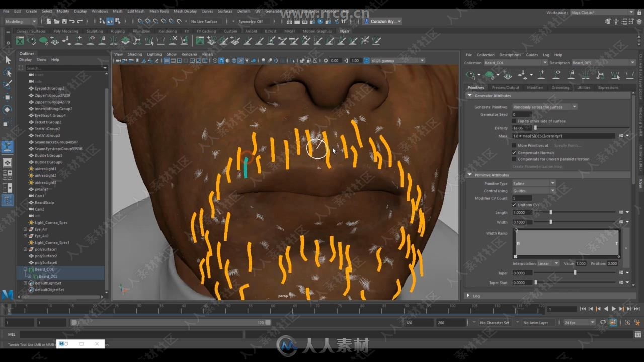The height and width of the screenshot is (362, 644).
Task: Open the Modeling menu set dropdown
Action: [20, 21]
